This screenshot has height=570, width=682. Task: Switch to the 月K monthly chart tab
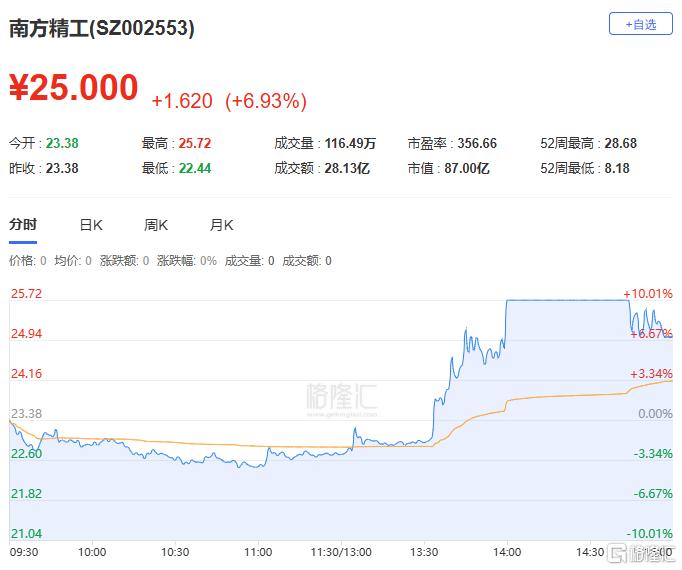pyautogui.click(x=221, y=225)
